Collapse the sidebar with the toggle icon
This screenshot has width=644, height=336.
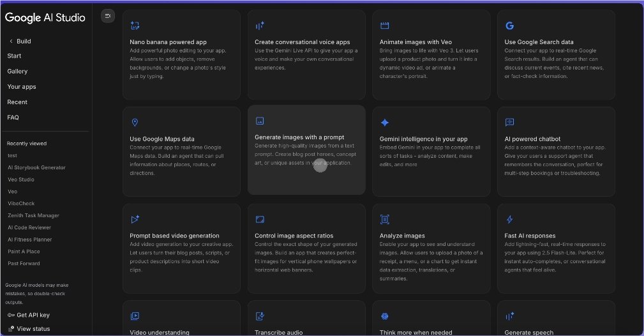(x=108, y=16)
